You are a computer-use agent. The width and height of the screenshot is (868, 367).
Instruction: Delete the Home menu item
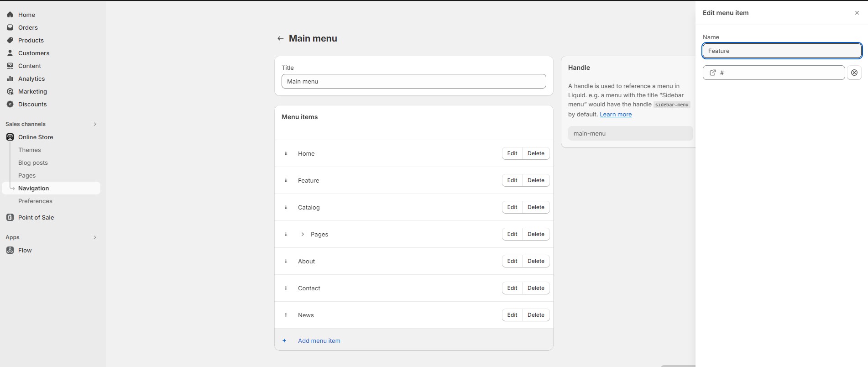coord(536,153)
